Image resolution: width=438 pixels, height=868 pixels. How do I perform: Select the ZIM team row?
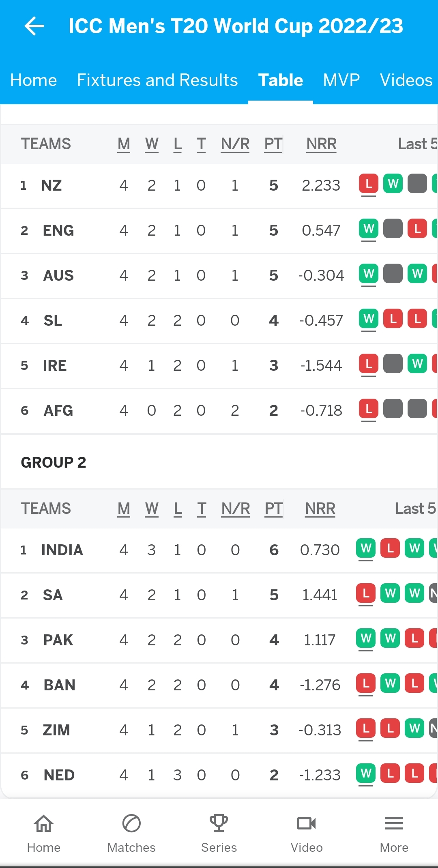219,730
